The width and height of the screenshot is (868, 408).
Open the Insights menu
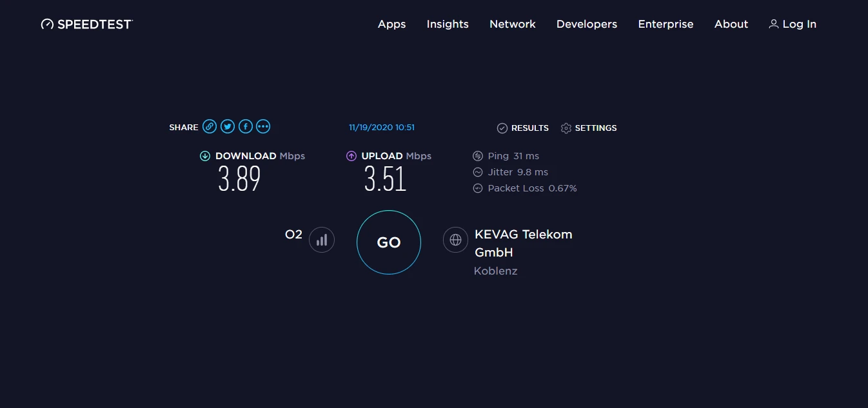point(448,24)
